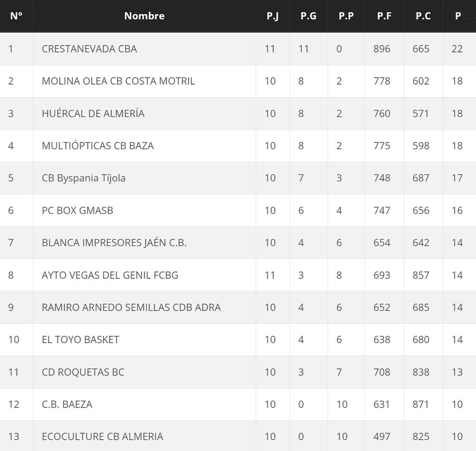The height and width of the screenshot is (451, 476).
Task: Click CD ROQUETAS BC team name
Action: 83,372
